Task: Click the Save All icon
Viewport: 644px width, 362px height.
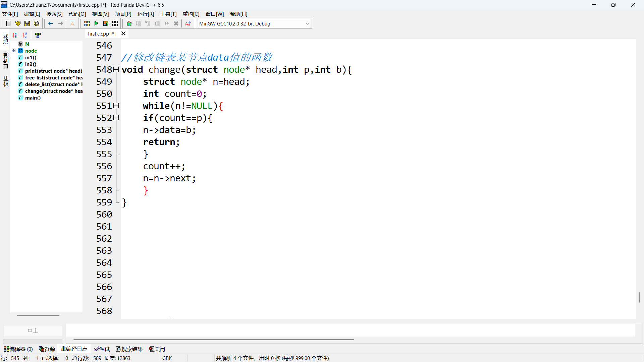Action: [37, 23]
